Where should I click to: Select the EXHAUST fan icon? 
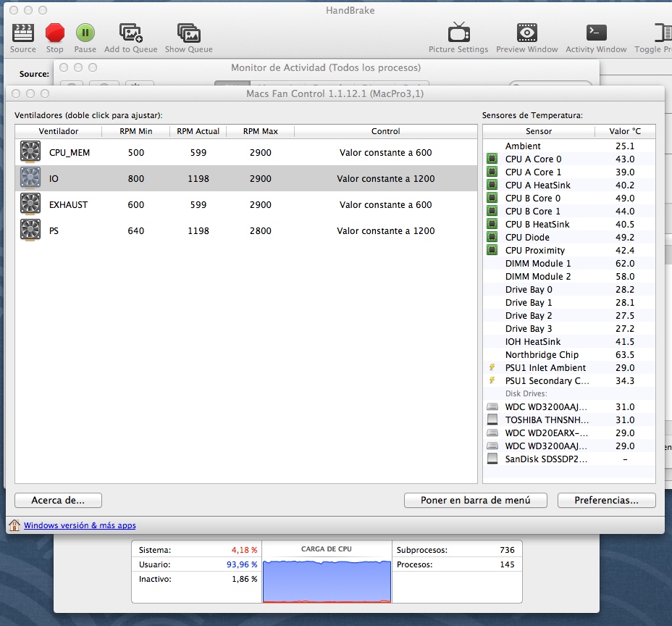tap(30, 204)
